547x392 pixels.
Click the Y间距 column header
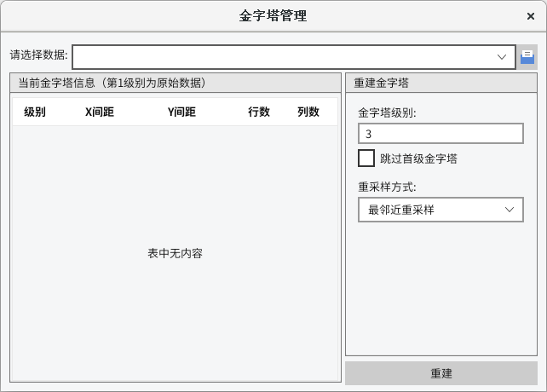click(x=181, y=112)
